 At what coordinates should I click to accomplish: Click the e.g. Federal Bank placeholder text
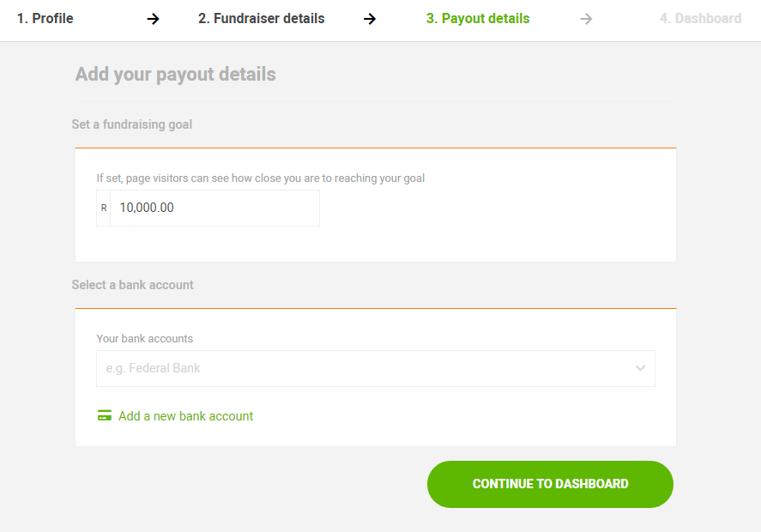point(153,368)
